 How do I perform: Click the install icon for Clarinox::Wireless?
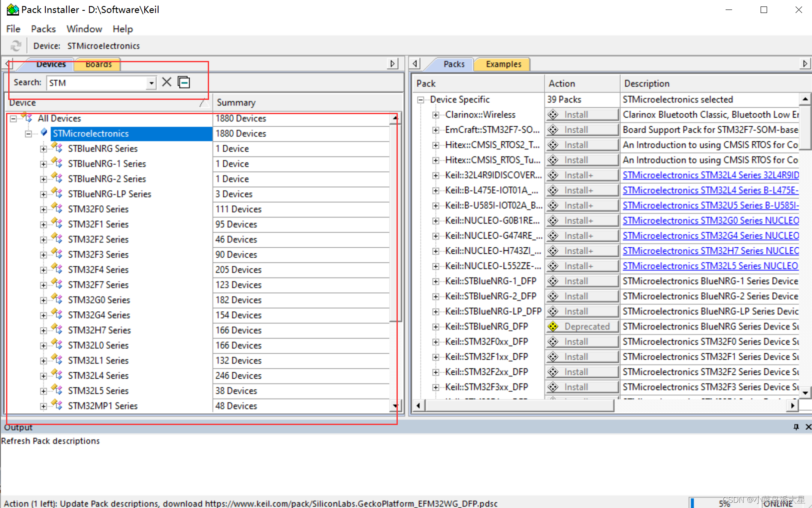(x=553, y=115)
